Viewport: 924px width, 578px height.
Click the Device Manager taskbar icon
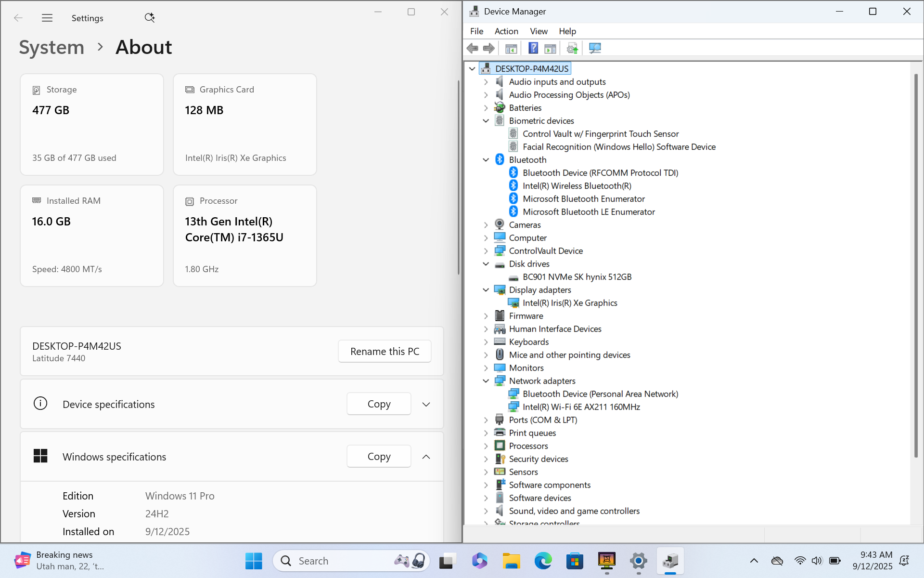670,561
